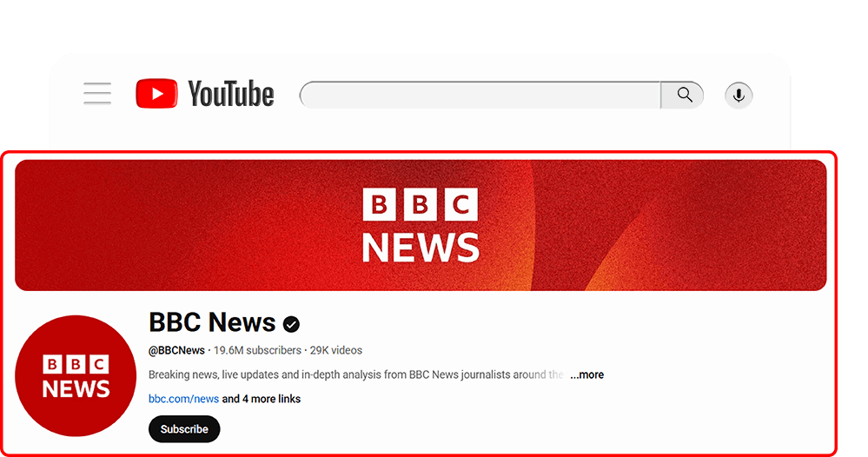Open the round BBC News channel avatar
The image size is (868, 457).
click(x=76, y=375)
